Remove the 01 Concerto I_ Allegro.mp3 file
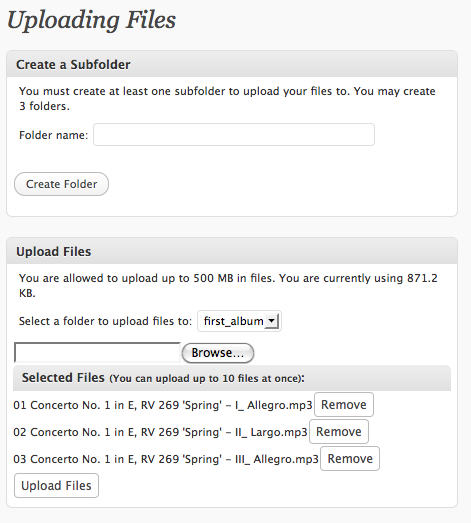The width and height of the screenshot is (471, 523). [344, 405]
